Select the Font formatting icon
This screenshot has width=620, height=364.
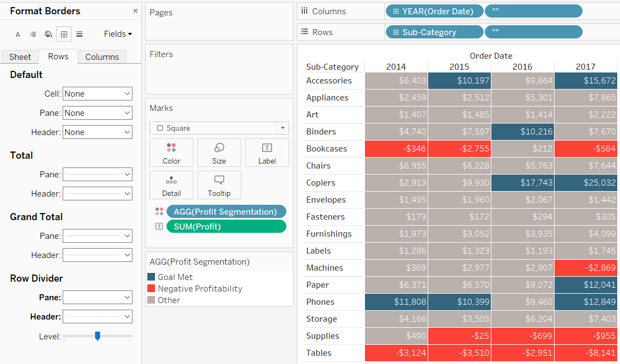[18, 34]
